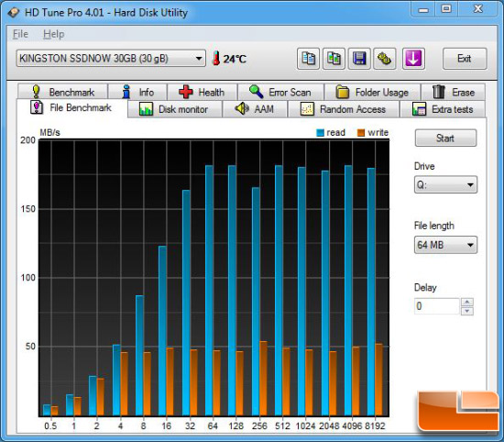Click the blue read bar at 64
Viewport: 504px width, 442px height.
click(209, 291)
